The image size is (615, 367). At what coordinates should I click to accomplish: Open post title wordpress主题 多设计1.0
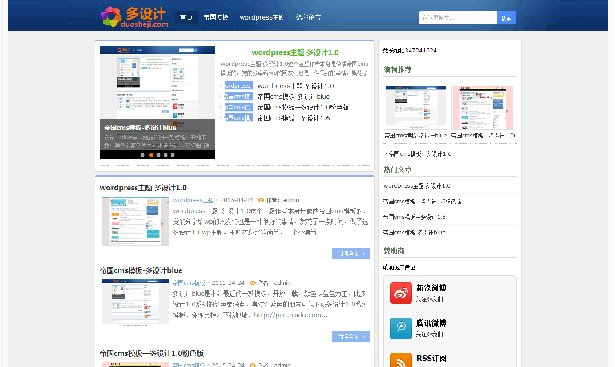(x=143, y=187)
